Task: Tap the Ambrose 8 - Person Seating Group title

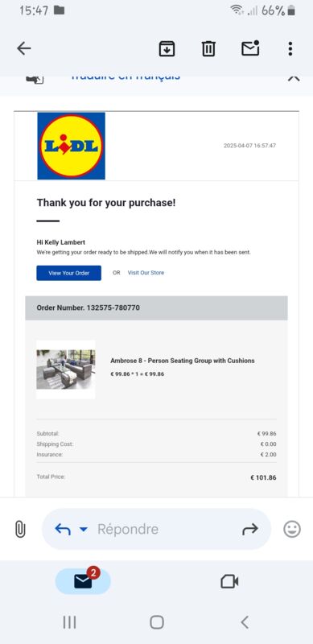Action: coord(183,361)
